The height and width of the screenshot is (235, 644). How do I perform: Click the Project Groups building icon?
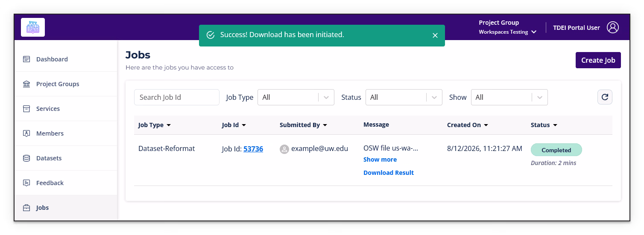tap(26, 84)
